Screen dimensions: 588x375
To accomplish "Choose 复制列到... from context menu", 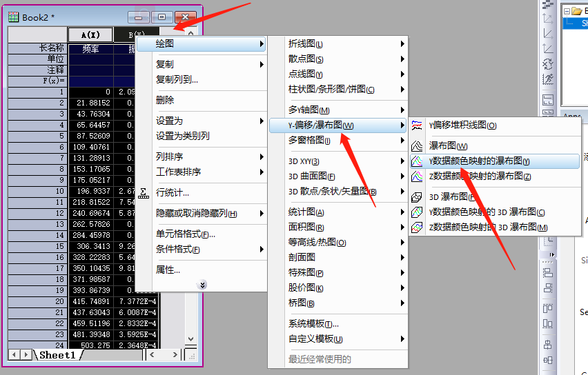I will click(x=201, y=79).
